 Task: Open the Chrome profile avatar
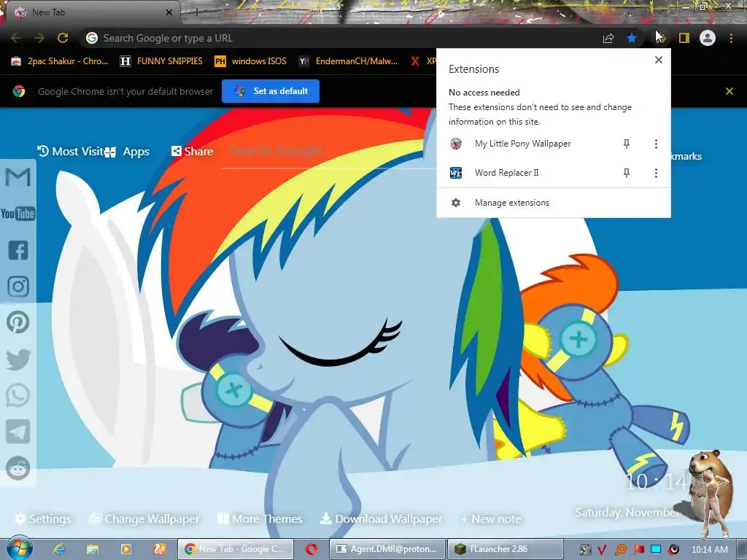point(708,38)
